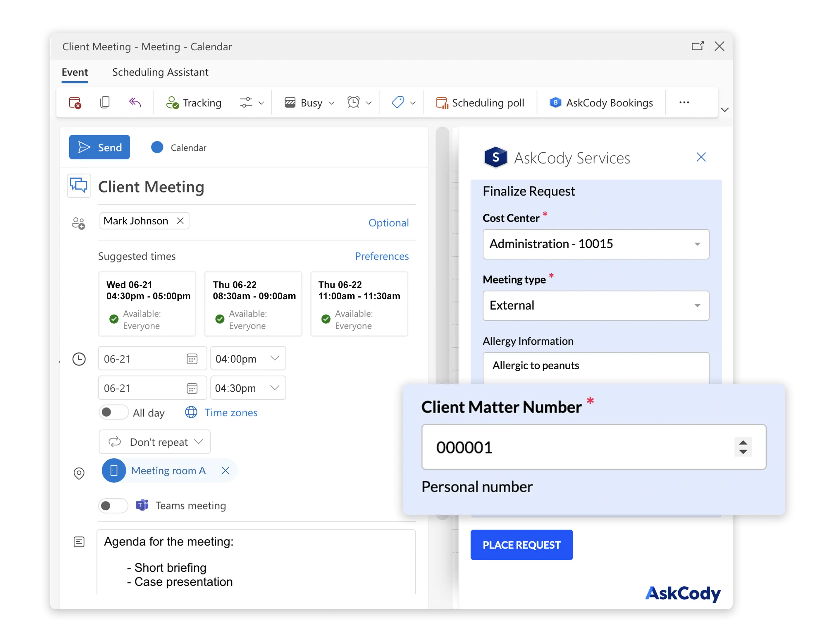This screenshot has height=644, width=833.
Task: Expand the ribbon with the chevron
Action: (725, 110)
